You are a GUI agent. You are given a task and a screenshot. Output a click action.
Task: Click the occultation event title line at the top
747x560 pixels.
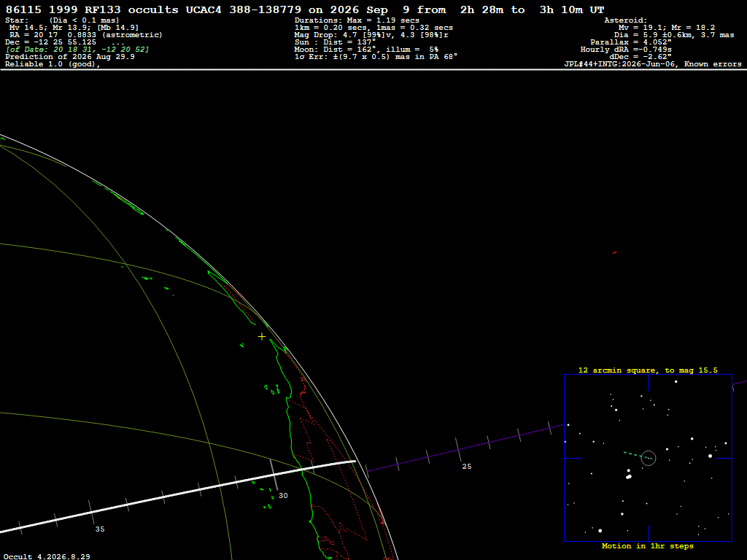tap(305, 9)
